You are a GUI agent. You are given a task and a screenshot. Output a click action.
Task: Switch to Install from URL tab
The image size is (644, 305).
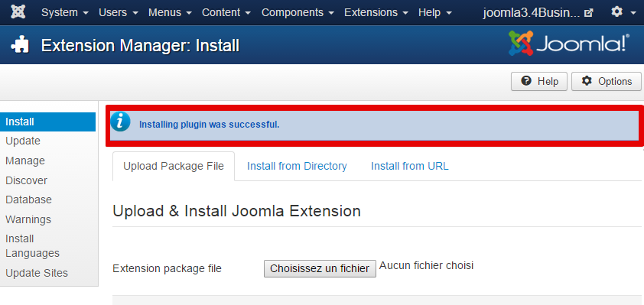[x=409, y=166]
